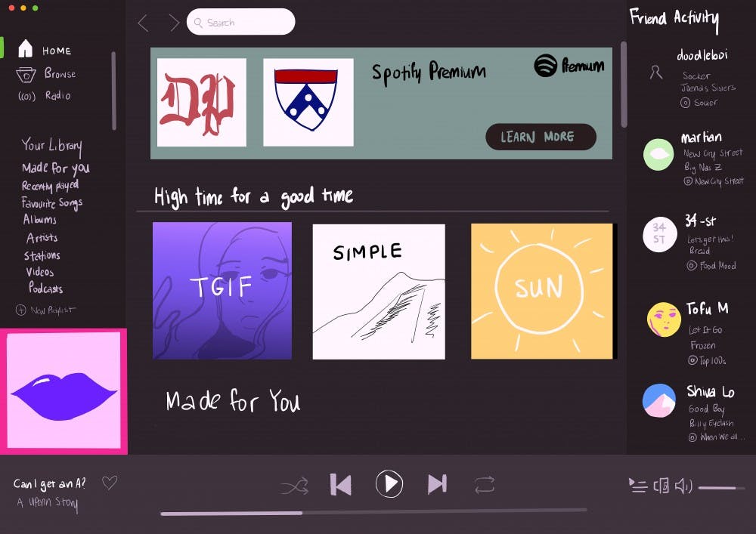This screenshot has height=534, width=756.
Task: Click the back navigation chevron
Action: [144, 22]
